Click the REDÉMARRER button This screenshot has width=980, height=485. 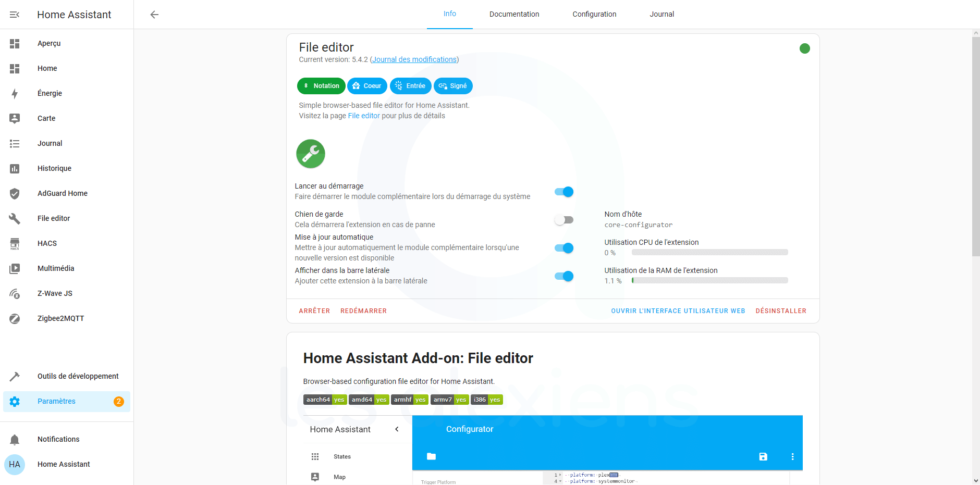(x=364, y=311)
